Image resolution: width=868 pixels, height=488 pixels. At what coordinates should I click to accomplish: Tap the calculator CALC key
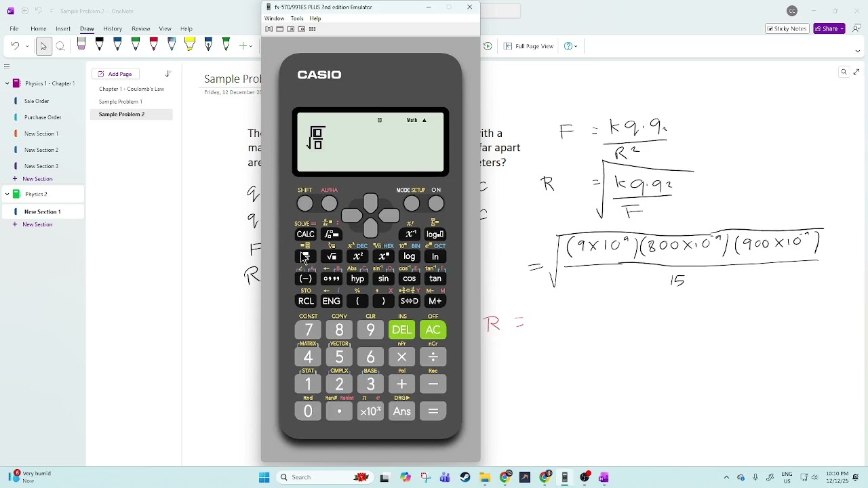point(305,235)
